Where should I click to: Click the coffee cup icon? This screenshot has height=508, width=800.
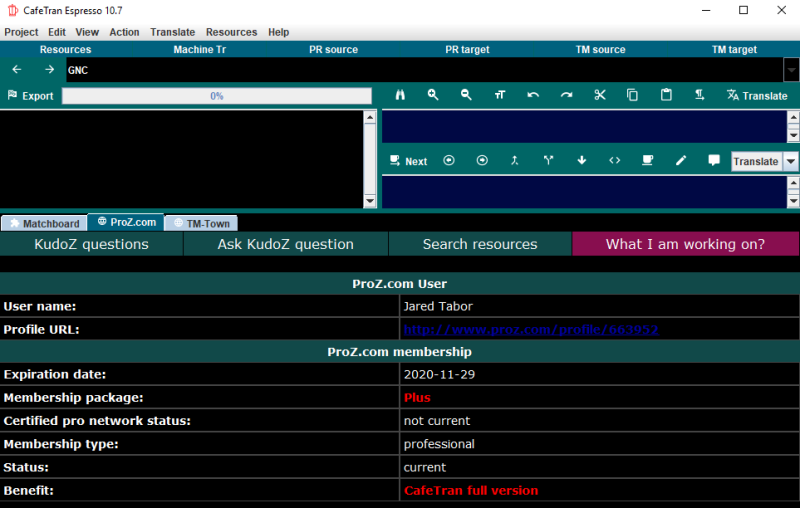pyautogui.click(x=647, y=161)
